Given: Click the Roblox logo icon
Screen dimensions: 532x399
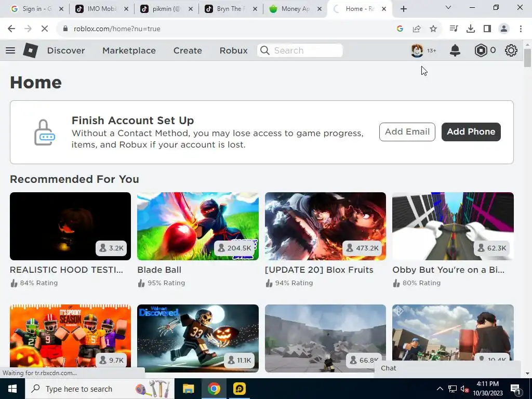Looking at the screenshot, I should [30, 50].
